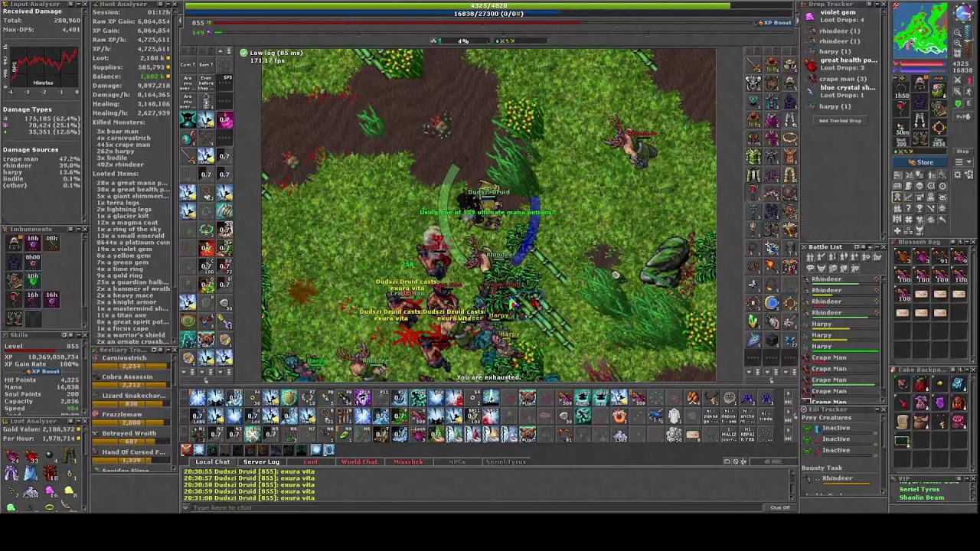Use the 'HI REPAIR YES' action button

747,435
